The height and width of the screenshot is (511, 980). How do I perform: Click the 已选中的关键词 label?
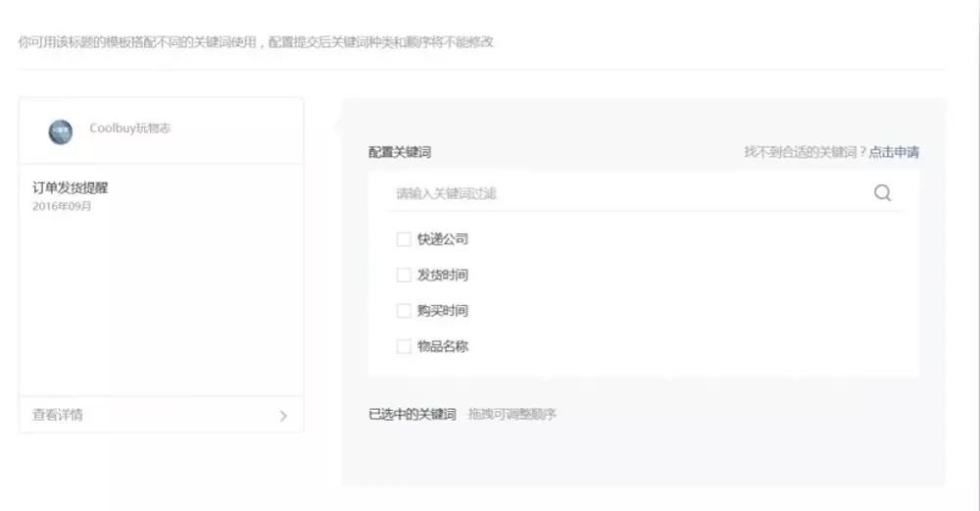click(413, 414)
